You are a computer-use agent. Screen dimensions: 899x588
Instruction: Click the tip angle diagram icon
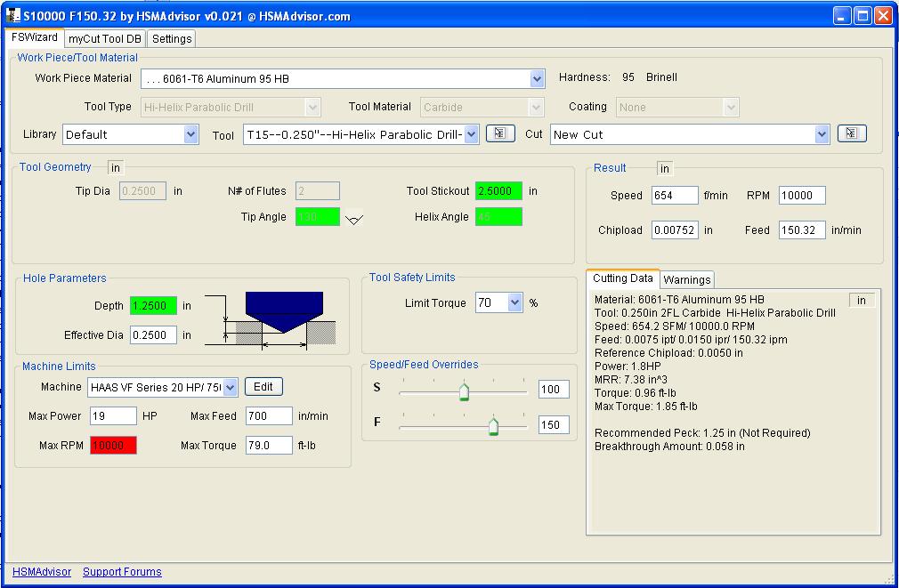pos(354,219)
